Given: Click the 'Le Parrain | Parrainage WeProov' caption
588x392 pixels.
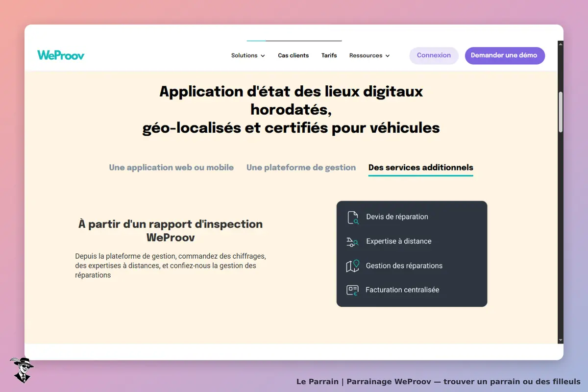Looking at the screenshot, I should click(x=438, y=381).
